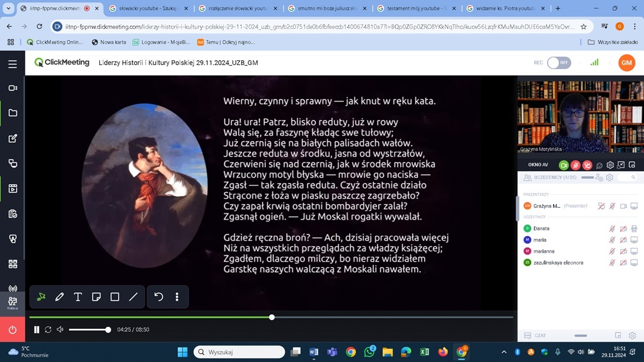644x362 pixels.
Task: Toggle Grażyna's microphone icon
Action: pos(612,206)
